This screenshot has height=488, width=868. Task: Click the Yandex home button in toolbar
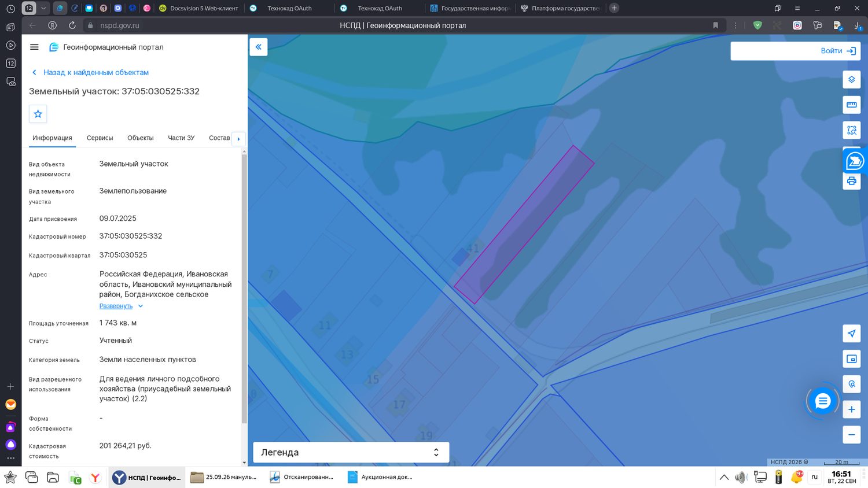[52, 25]
